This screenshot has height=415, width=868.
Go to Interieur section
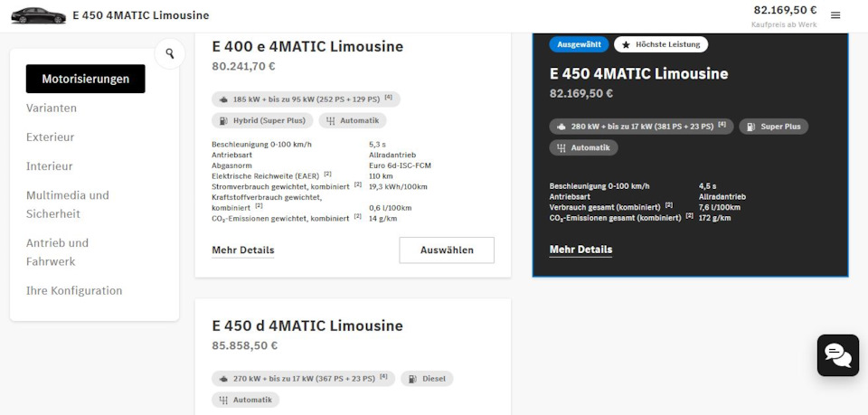tap(49, 166)
